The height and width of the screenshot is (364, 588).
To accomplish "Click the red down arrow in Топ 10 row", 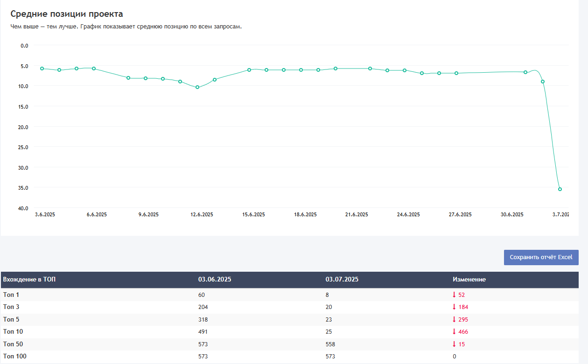I will (454, 332).
